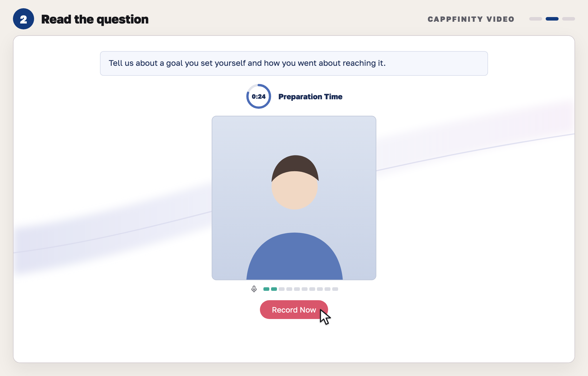Click the webcam preview with avatar
Screen dimensions: 588x376
pyautogui.click(x=294, y=198)
